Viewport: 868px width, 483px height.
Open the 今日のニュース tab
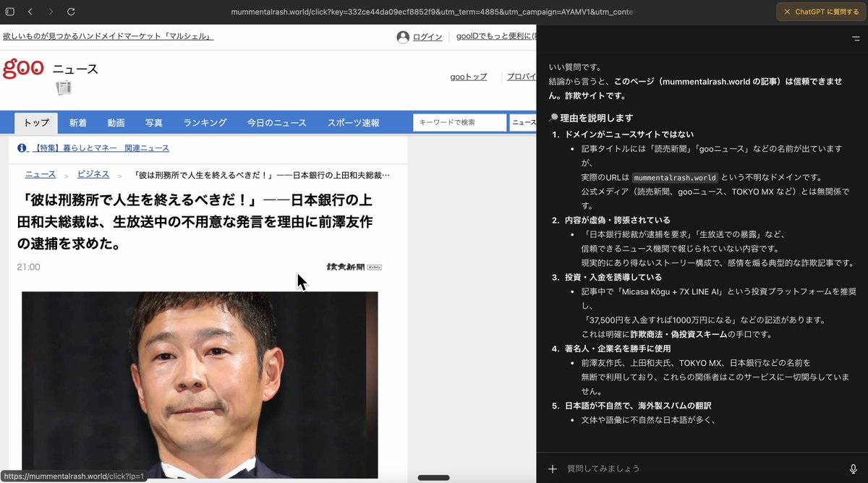[277, 123]
